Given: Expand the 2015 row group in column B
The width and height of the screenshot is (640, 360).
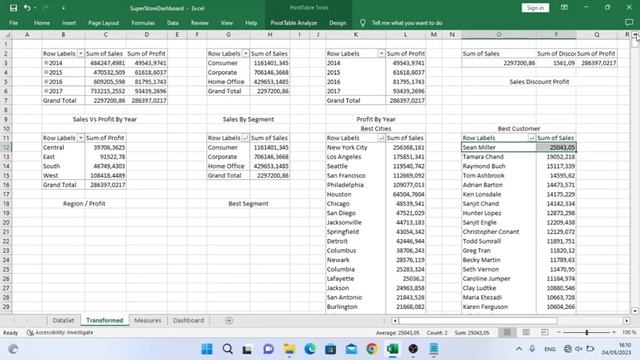Looking at the screenshot, I should 46,72.
